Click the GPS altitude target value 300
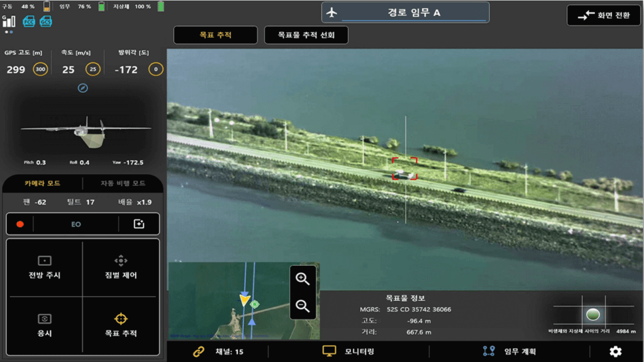Screen dimensions: 644x362 click(40, 69)
